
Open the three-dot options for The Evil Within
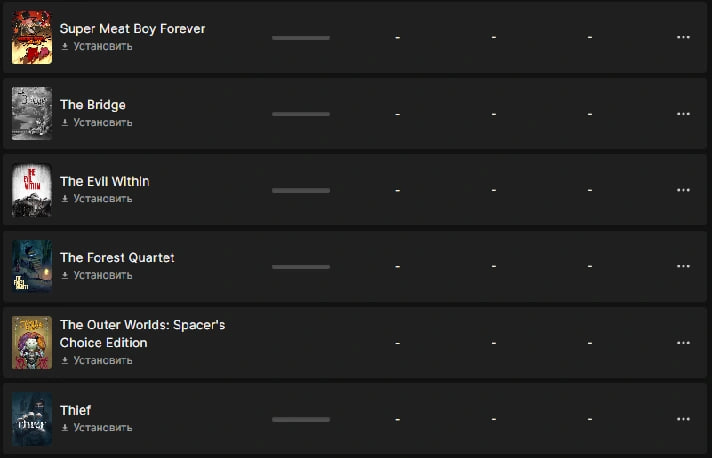click(683, 190)
